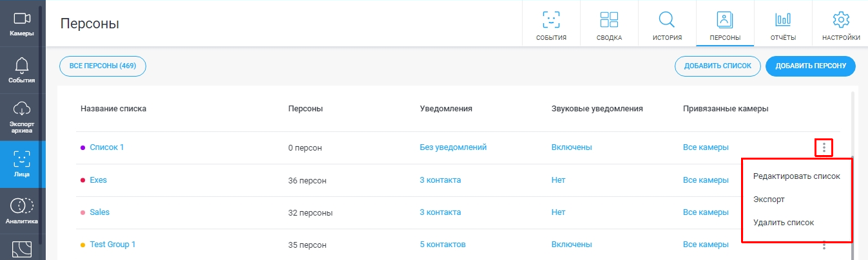Click the Персоны column header
The height and width of the screenshot is (260, 868).
click(x=305, y=108)
